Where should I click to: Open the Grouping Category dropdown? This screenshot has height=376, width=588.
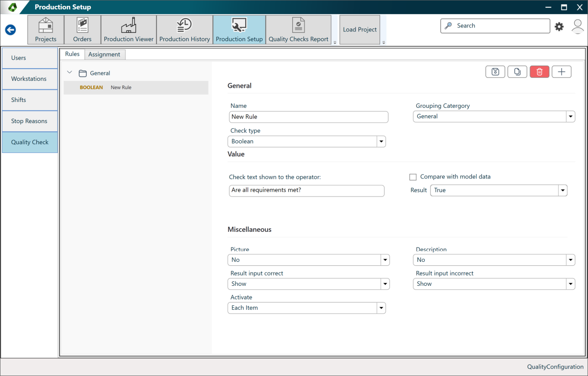click(x=493, y=116)
